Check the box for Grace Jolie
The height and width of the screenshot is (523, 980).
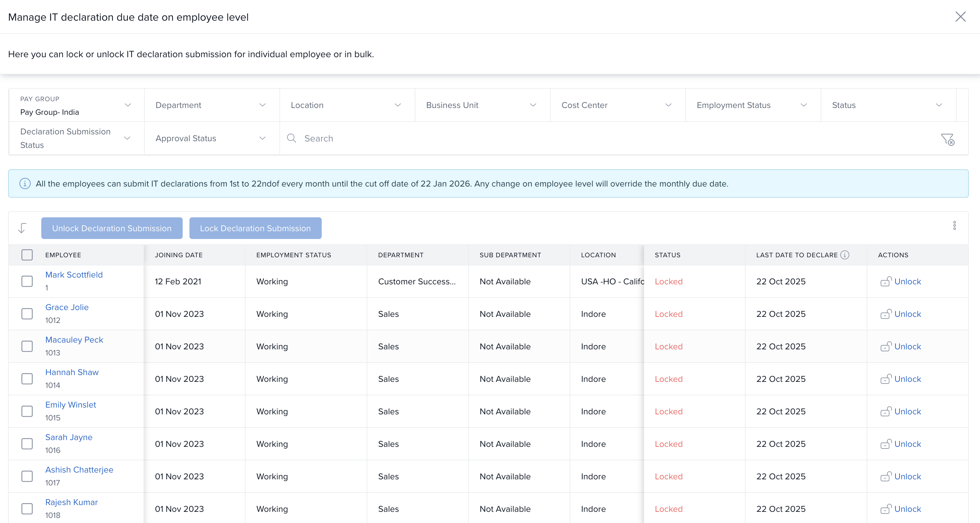tap(27, 314)
